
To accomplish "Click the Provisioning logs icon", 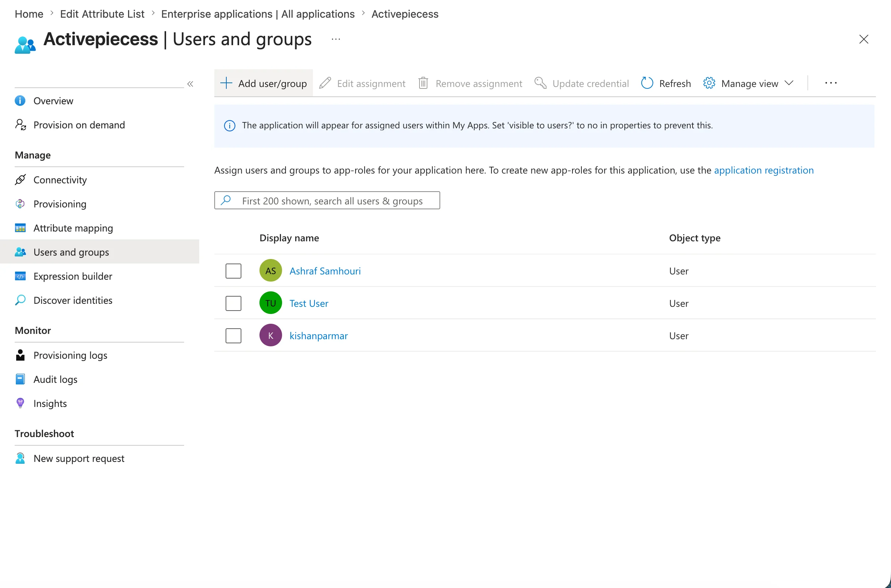I will tap(20, 355).
